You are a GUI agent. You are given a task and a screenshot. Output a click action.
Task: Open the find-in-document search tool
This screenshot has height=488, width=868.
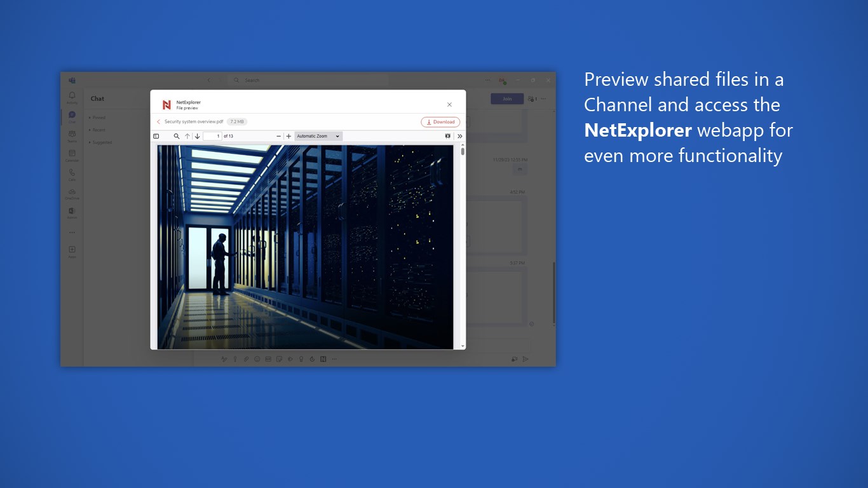[177, 136]
